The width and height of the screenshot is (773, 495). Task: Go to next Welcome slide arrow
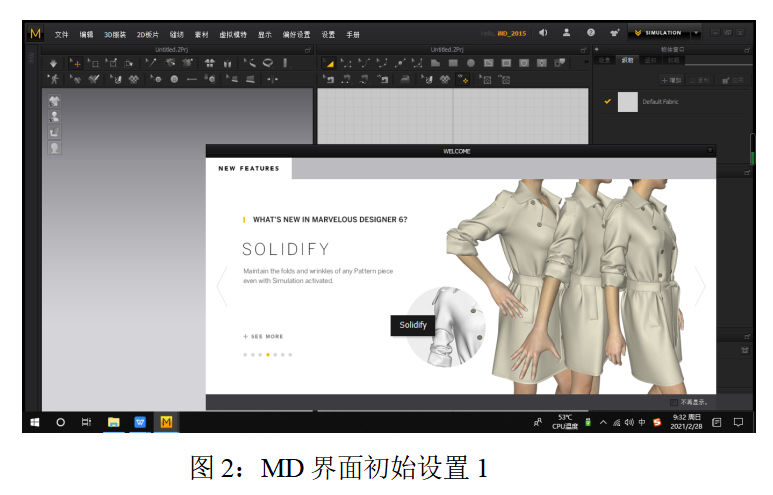700,286
